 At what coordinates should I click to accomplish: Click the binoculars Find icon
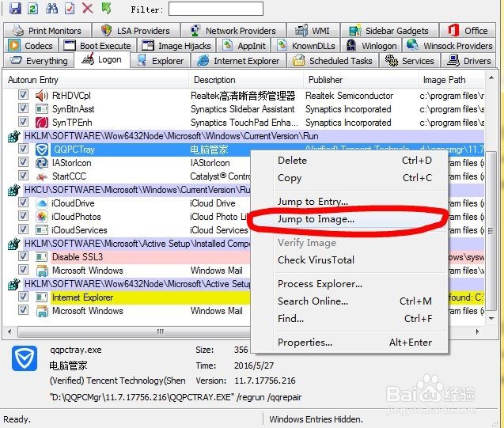point(51,8)
